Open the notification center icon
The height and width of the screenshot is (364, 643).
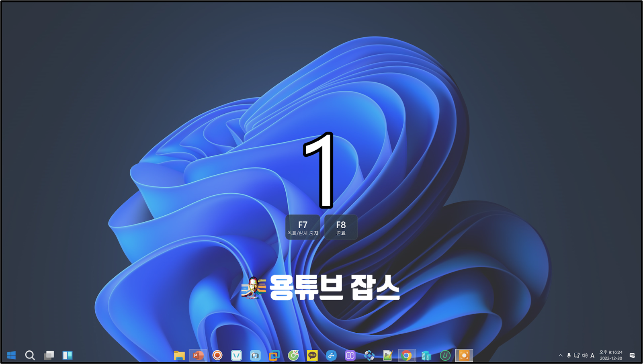coord(632,355)
